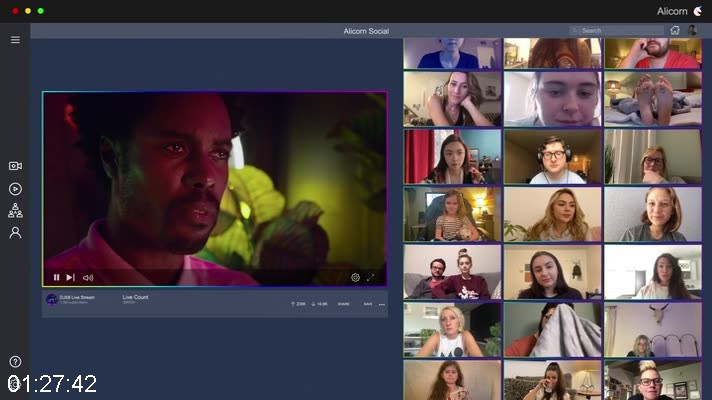This screenshot has height=400, width=712.
Task: Click the SHARE button below video
Action: [344, 304]
